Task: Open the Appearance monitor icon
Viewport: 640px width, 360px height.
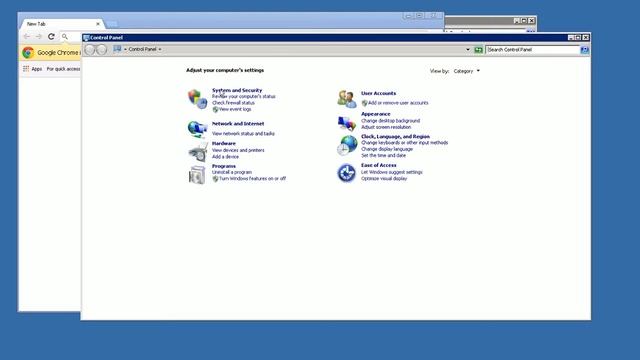Action: 347,122
